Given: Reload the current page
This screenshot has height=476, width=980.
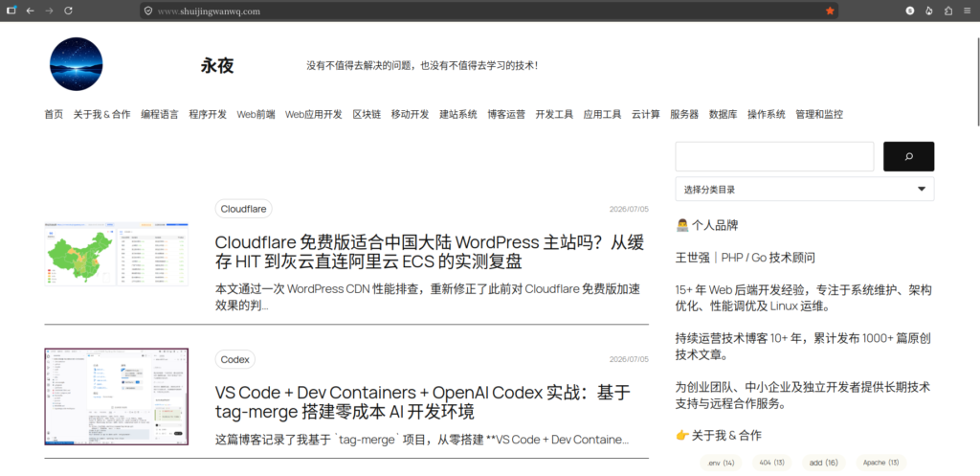Looking at the screenshot, I should pyautogui.click(x=68, y=11).
